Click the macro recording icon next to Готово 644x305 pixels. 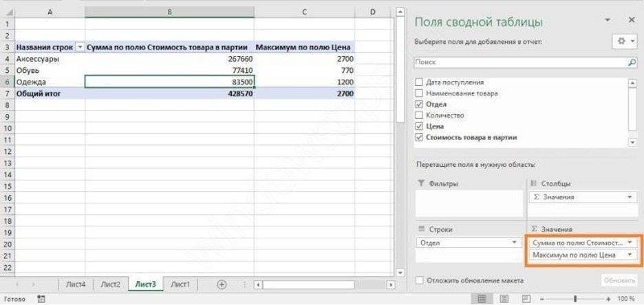click(41, 300)
